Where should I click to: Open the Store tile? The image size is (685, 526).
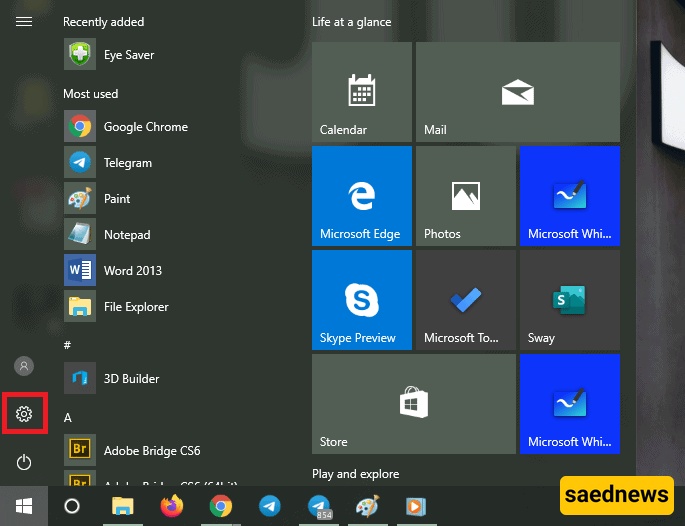[x=413, y=404]
